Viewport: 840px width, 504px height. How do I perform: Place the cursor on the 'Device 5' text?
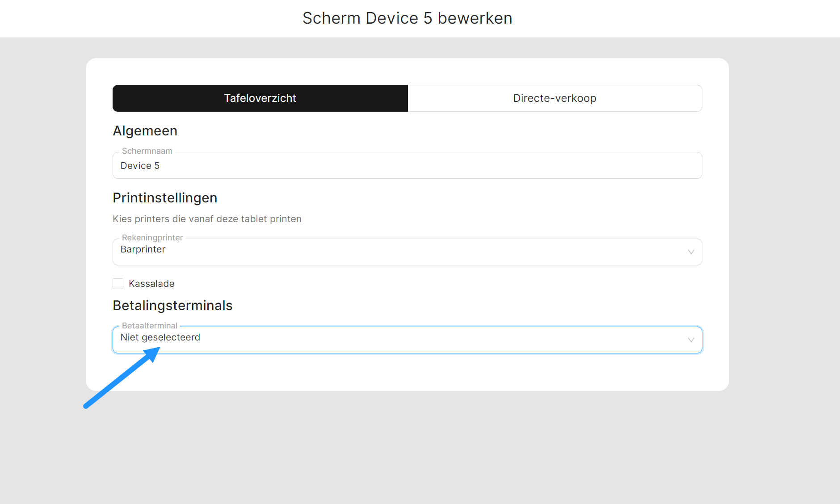click(140, 166)
